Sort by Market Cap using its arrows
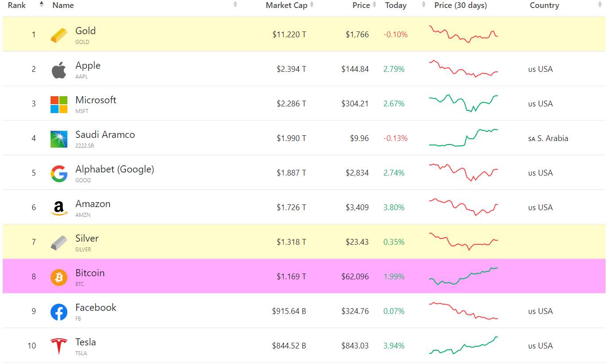Viewport: 606px width, 364px height. point(312,4)
